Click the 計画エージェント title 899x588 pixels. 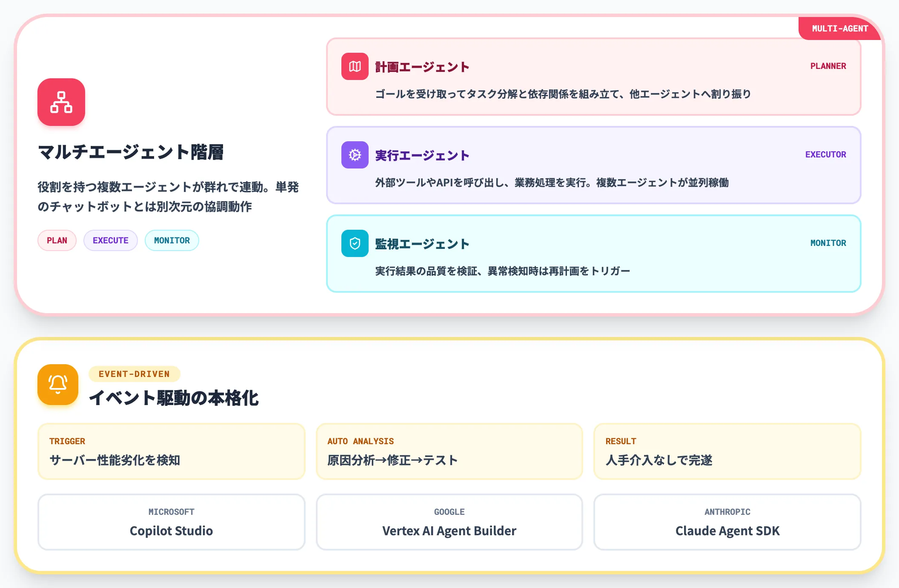pyautogui.click(x=422, y=67)
